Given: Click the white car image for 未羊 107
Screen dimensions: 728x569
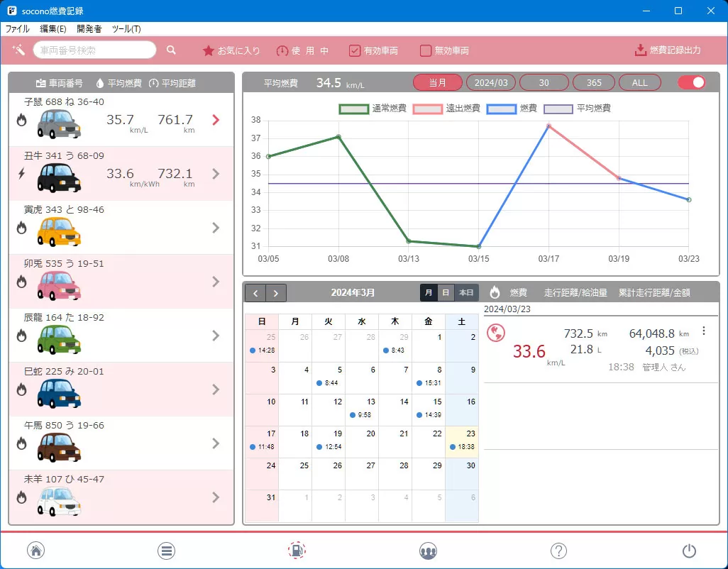Looking at the screenshot, I should click(59, 501).
